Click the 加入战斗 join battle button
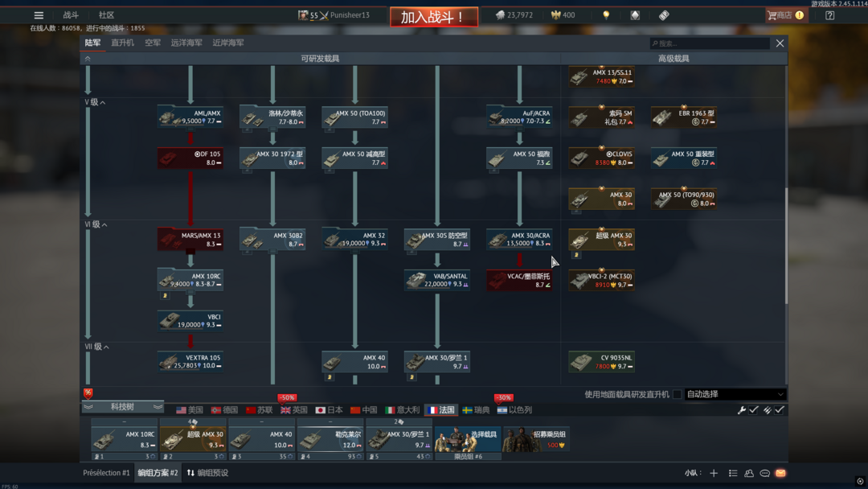Viewport: 868px width, 489px height. pyautogui.click(x=434, y=17)
